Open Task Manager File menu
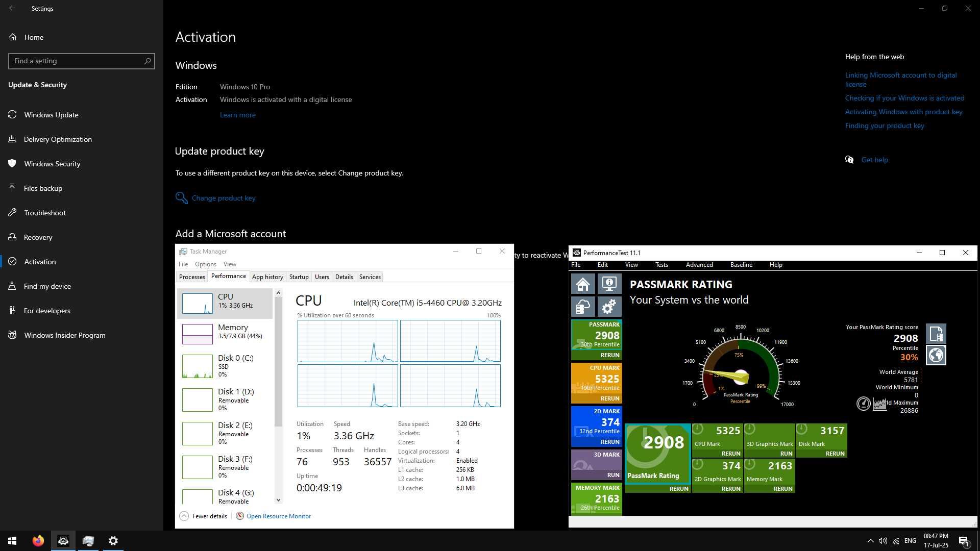 183,264
